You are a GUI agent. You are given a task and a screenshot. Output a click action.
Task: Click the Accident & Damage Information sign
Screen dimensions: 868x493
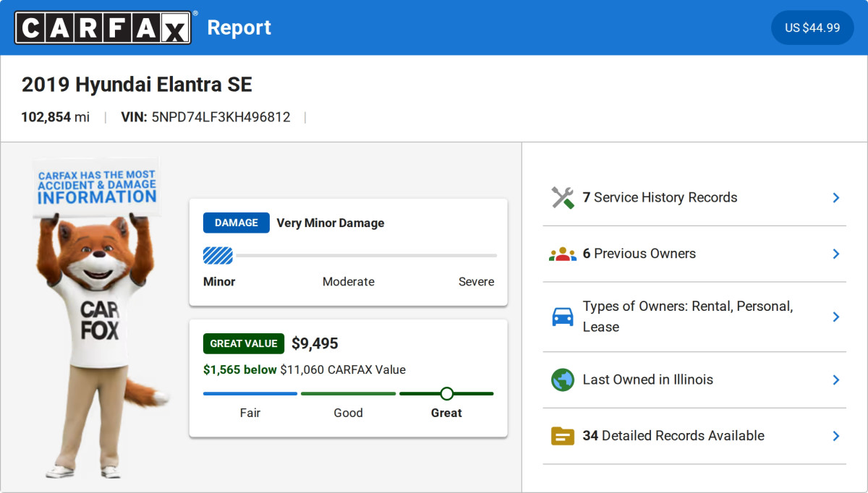(x=97, y=187)
